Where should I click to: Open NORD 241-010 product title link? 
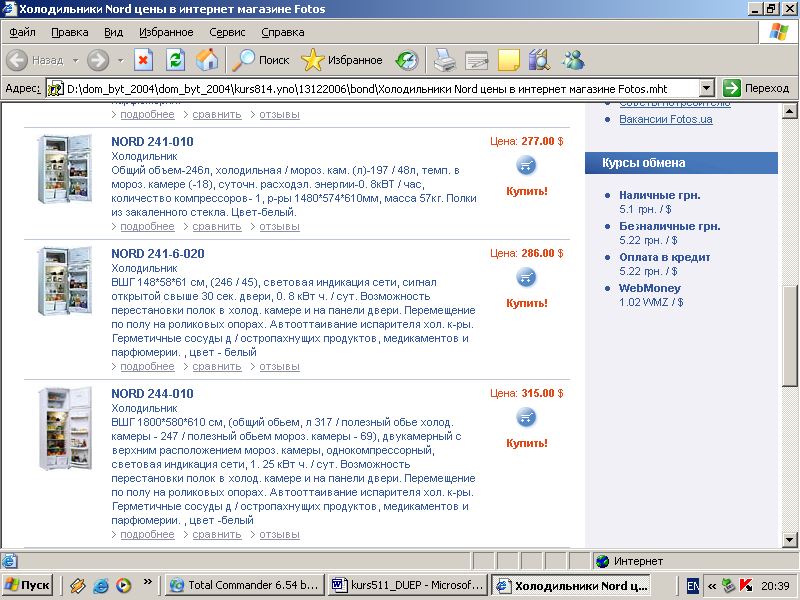click(152, 142)
